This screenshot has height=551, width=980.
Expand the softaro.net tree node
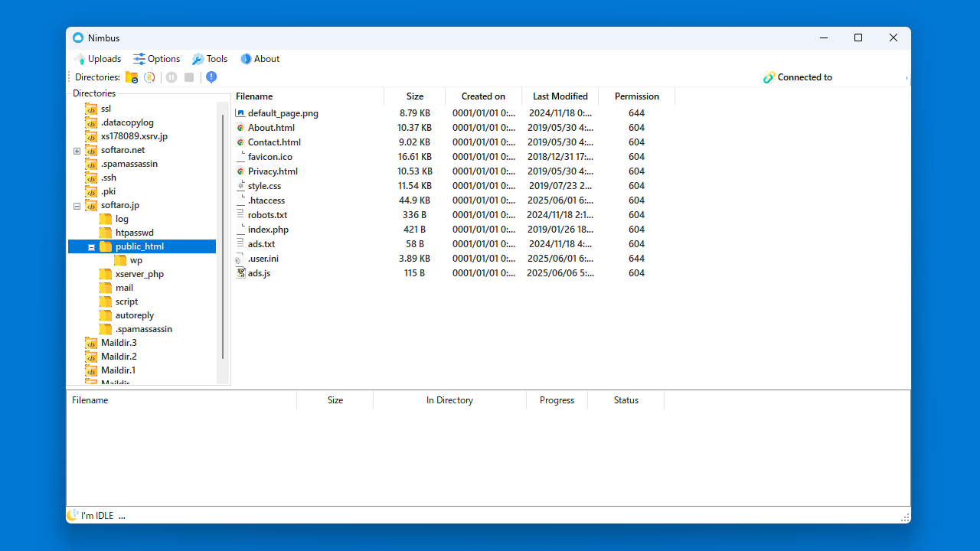click(77, 151)
